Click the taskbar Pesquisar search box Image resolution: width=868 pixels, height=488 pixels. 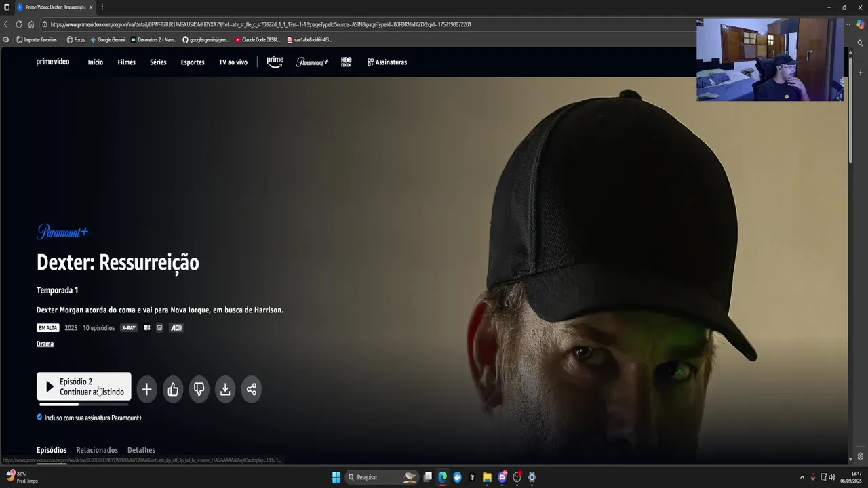tap(382, 477)
